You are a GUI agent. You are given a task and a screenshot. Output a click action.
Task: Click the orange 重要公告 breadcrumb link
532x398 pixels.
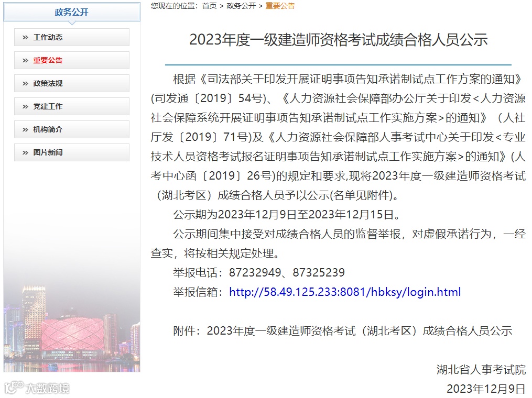point(280,6)
